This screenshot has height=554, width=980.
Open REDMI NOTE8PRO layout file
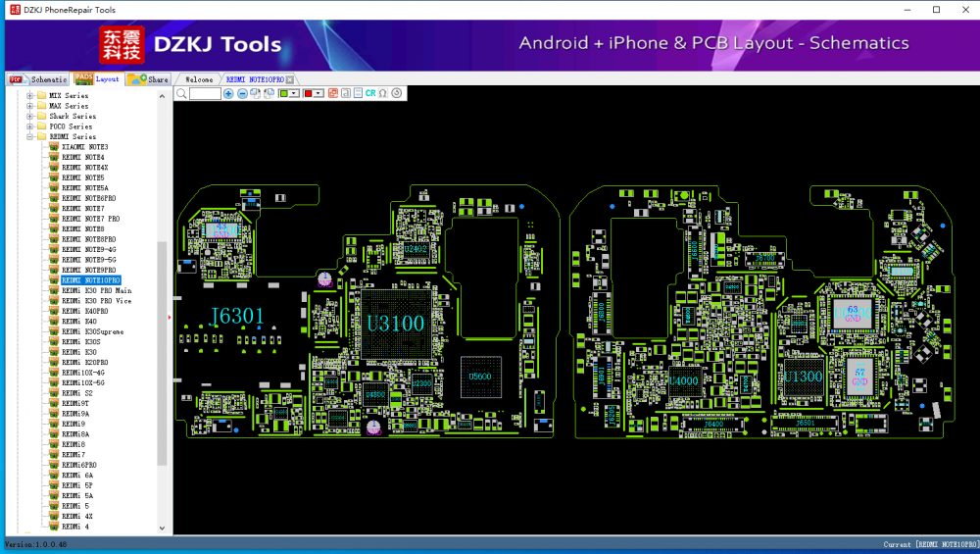click(x=89, y=239)
